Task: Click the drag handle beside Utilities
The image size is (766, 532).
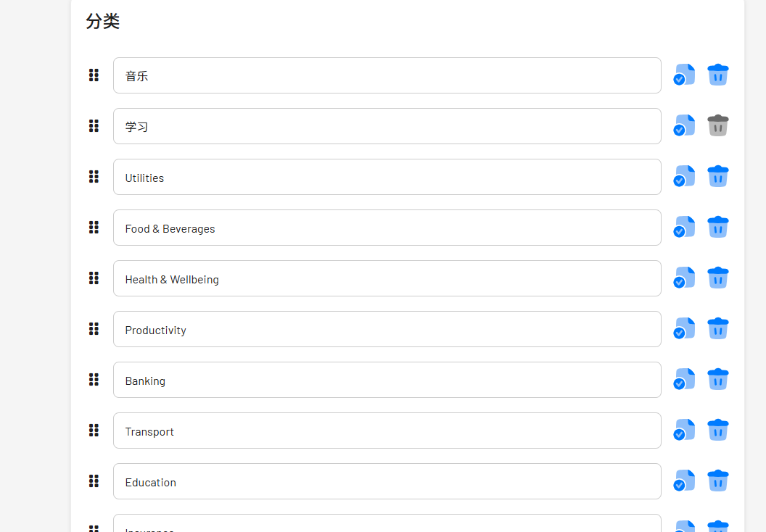Action: click(x=94, y=177)
